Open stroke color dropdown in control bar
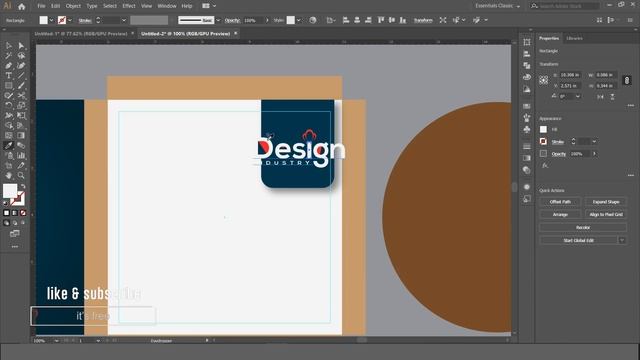640x360 pixels. click(x=69, y=20)
